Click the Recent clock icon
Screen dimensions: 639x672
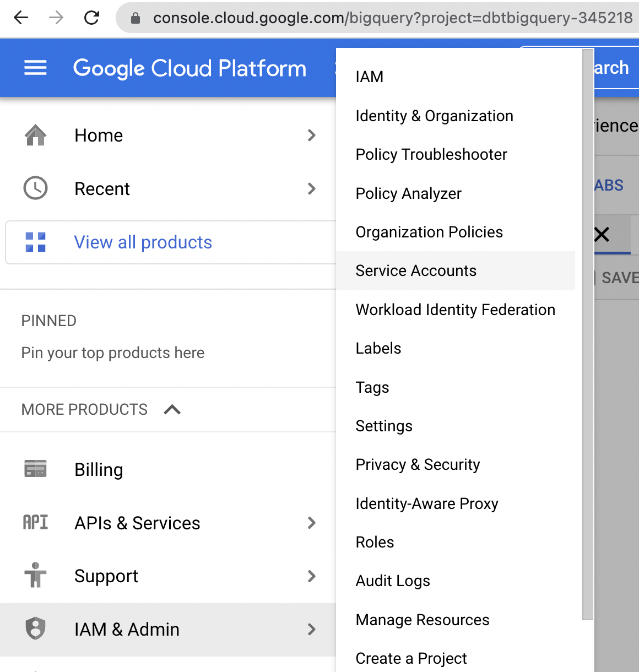point(36,188)
